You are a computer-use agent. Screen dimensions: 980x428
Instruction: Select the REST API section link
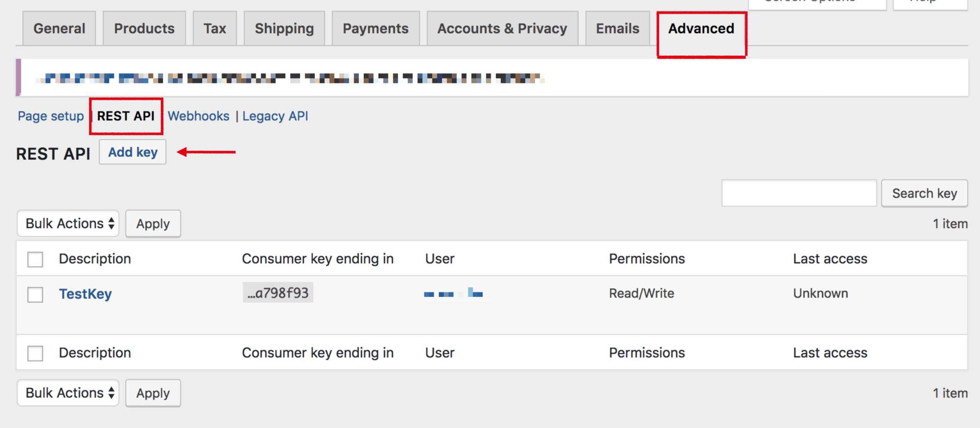pos(126,116)
